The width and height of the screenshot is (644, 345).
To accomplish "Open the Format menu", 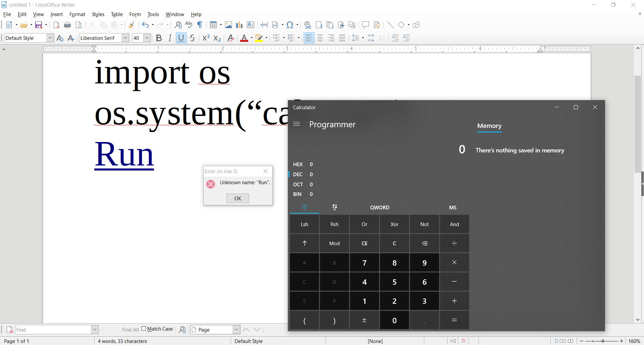I will (77, 14).
